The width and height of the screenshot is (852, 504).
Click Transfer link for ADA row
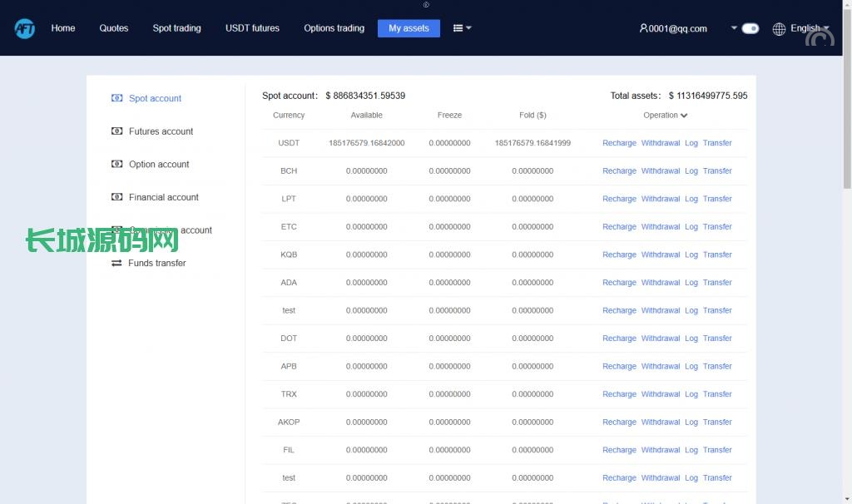[717, 283]
